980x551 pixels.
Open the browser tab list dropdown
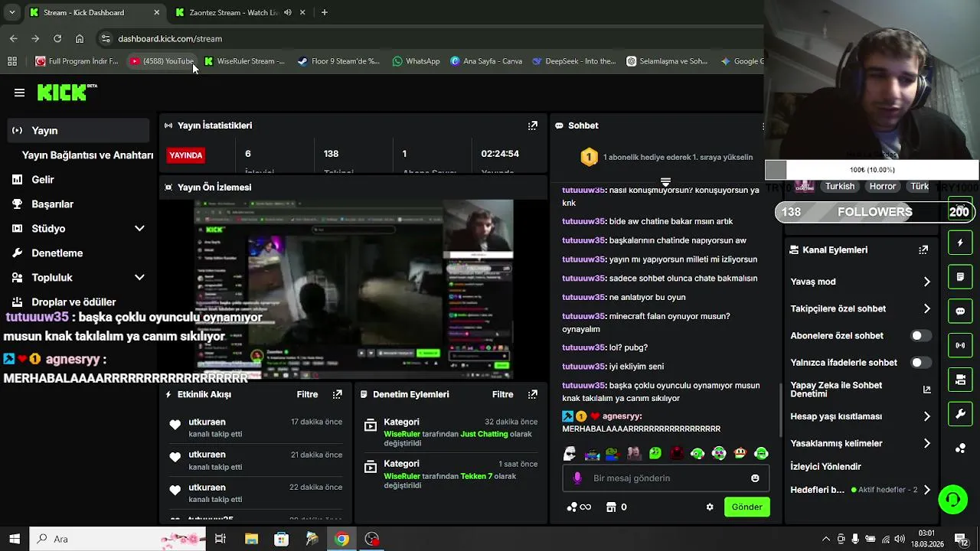pos(11,12)
